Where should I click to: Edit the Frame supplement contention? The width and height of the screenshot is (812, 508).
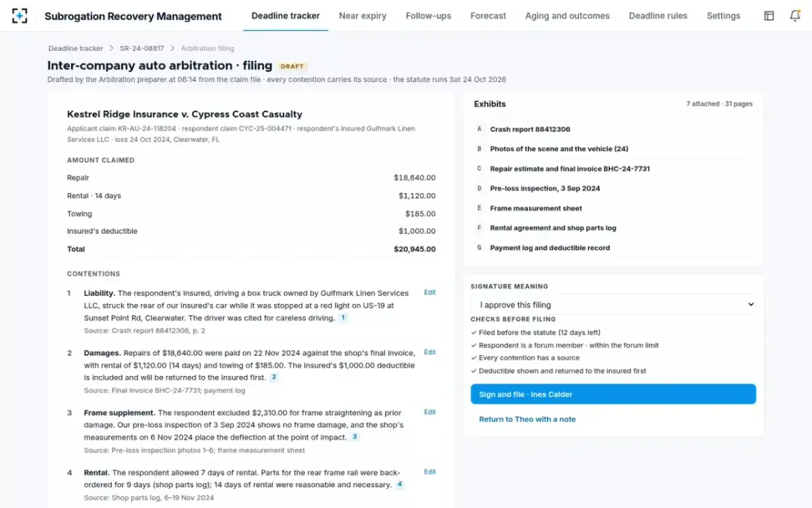coord(430,412)
